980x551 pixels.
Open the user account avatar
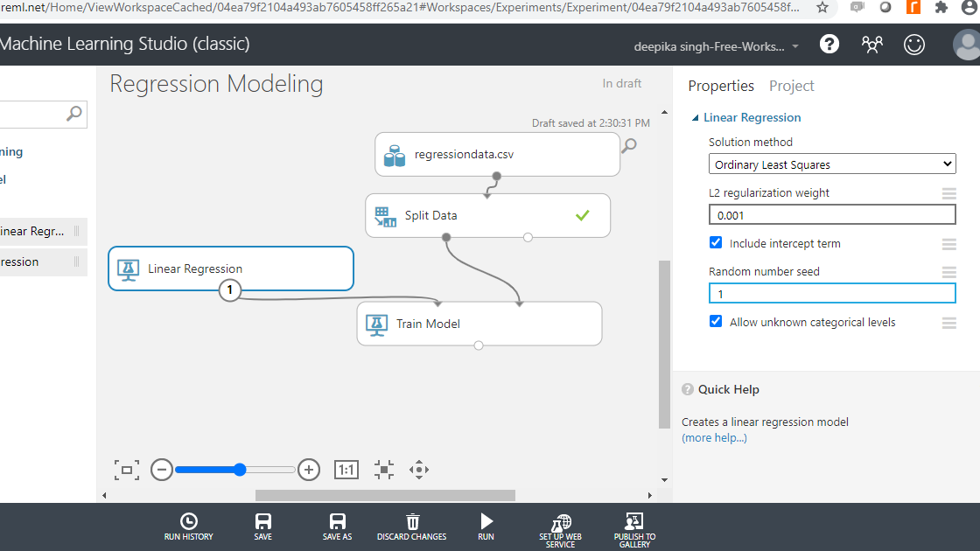coord(967,45)
